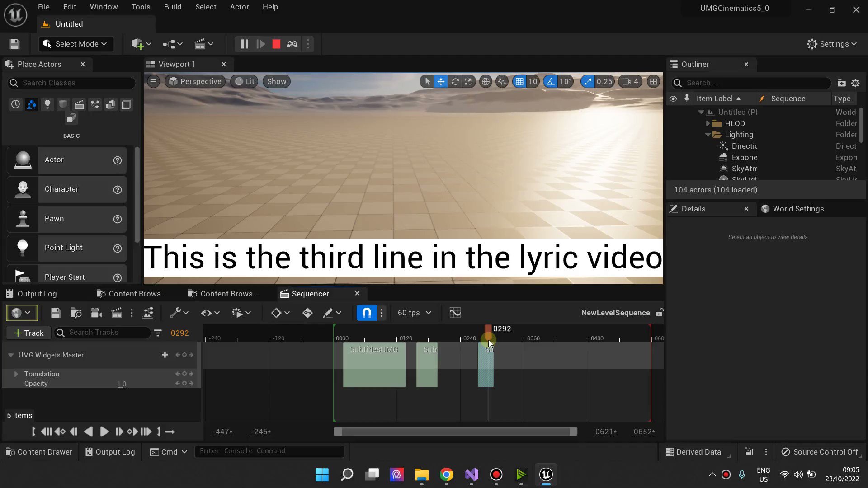
Task: Stop the play session with the red square
Action: 276,44
